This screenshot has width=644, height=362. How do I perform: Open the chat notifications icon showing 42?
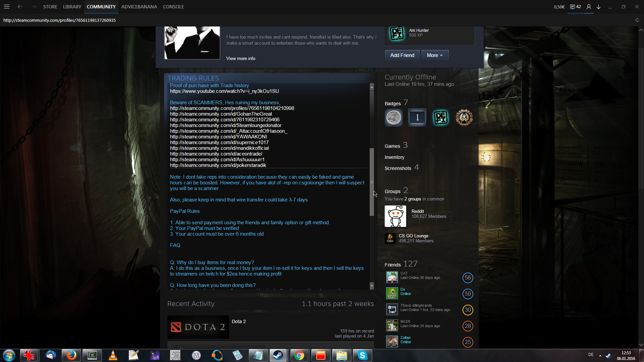pos(575,7)
